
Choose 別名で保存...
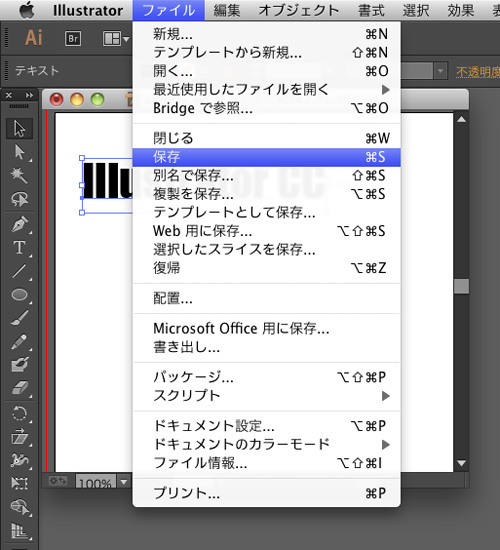coord(266,175)
